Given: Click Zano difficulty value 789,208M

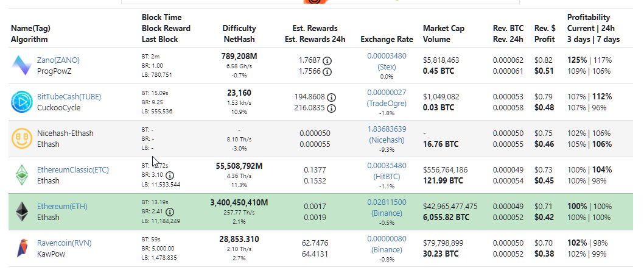Looking at the screenshot, I should (239, 56).
